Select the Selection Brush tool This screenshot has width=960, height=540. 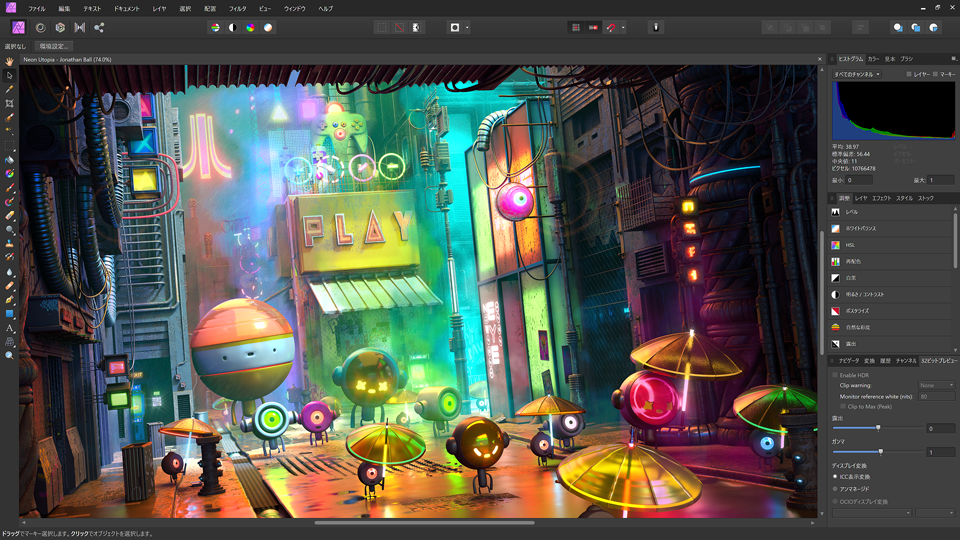click(9, 118)
